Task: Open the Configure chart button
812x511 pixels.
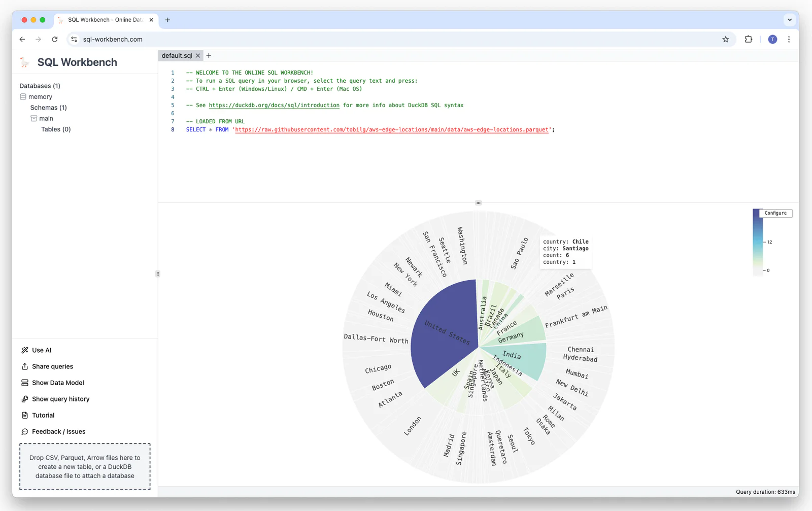Action: pyautogui.click(x=775, y=213)
